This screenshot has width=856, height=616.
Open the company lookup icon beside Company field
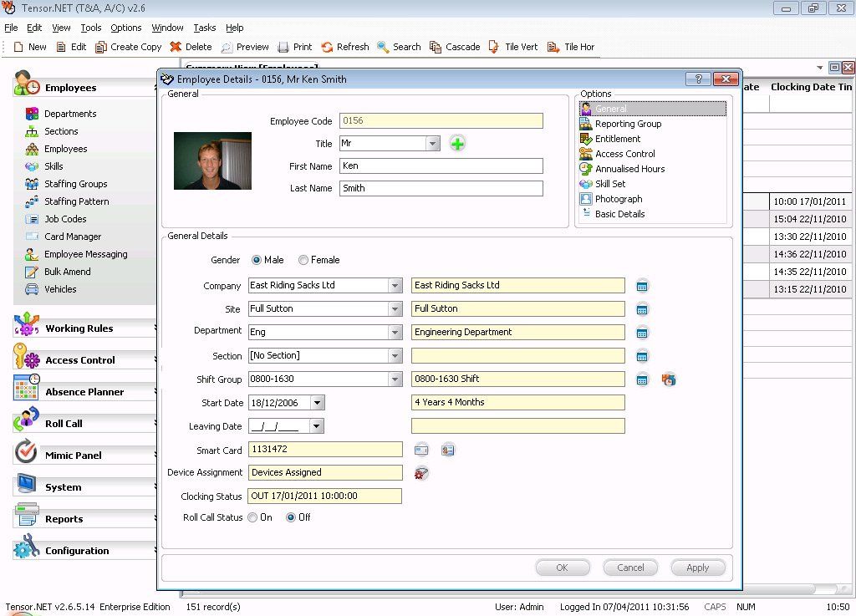point(642,285)
